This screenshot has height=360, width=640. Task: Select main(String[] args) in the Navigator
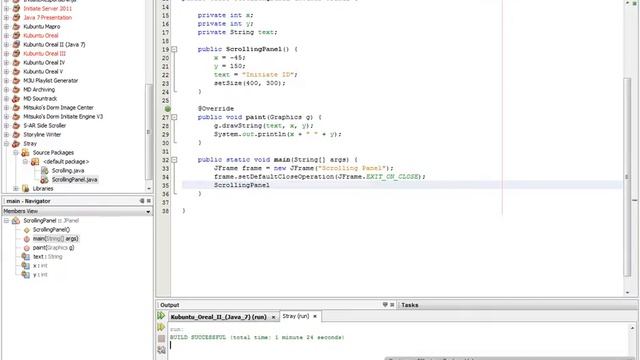56,239
